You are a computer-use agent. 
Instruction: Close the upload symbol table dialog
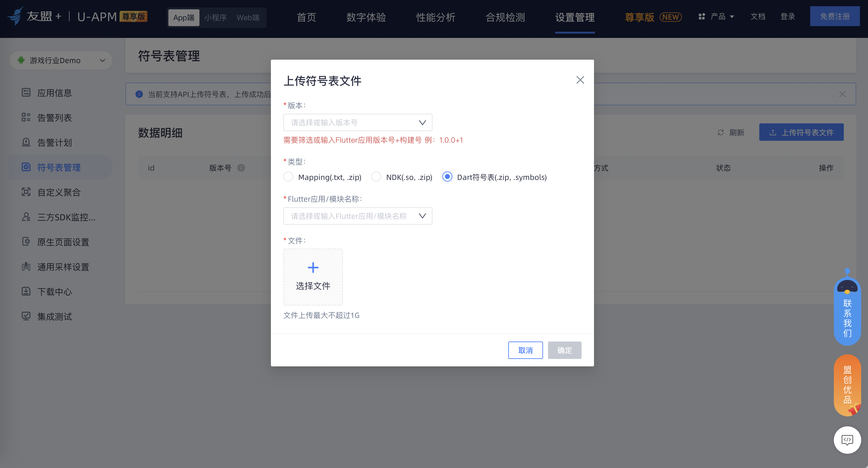[x=580, y=80]
